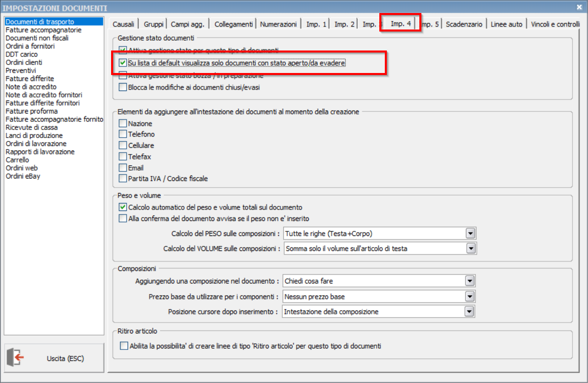The image size is (588, 383).
Task: Select 'DDT carico' in list
Action: (x=54, y=54)
